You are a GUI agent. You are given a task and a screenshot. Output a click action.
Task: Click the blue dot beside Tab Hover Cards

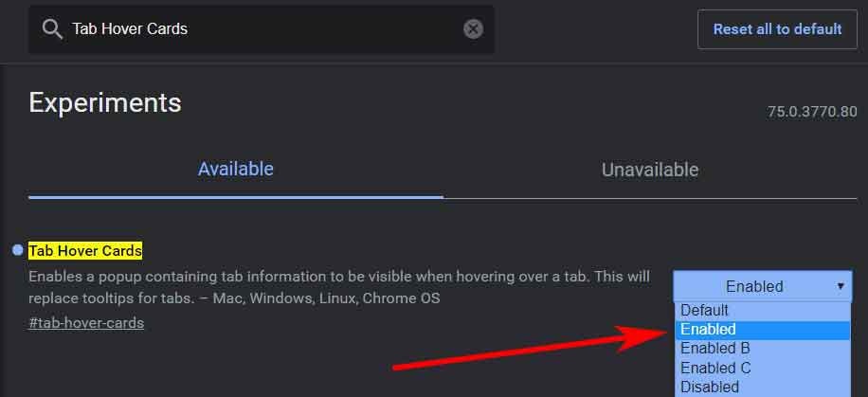tap(18, 250)
